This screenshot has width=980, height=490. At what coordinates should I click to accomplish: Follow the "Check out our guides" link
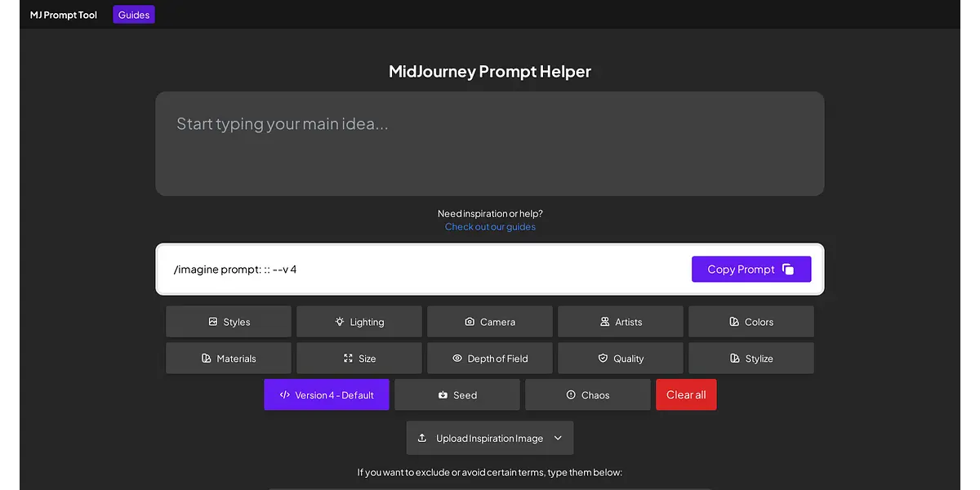(x=490, y=227)
